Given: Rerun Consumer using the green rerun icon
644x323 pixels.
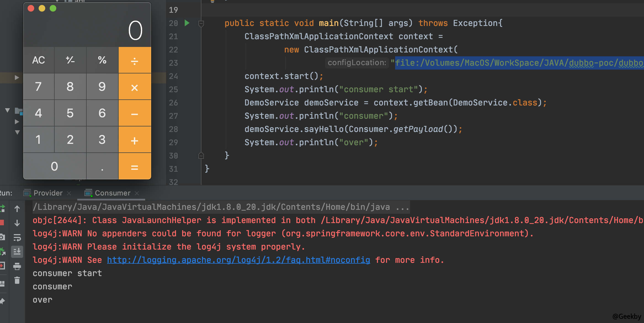Looking at the screenshot, I should tap(2, 208).
